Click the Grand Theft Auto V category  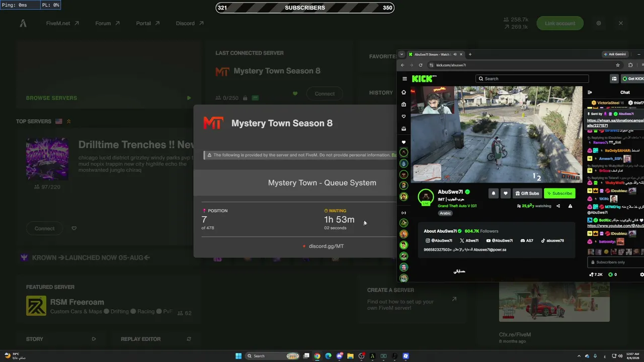click(x=457, y=206)
